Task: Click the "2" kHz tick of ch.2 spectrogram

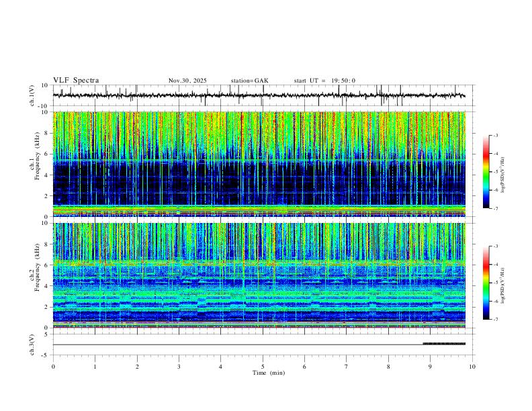Action: coord(46,307)
